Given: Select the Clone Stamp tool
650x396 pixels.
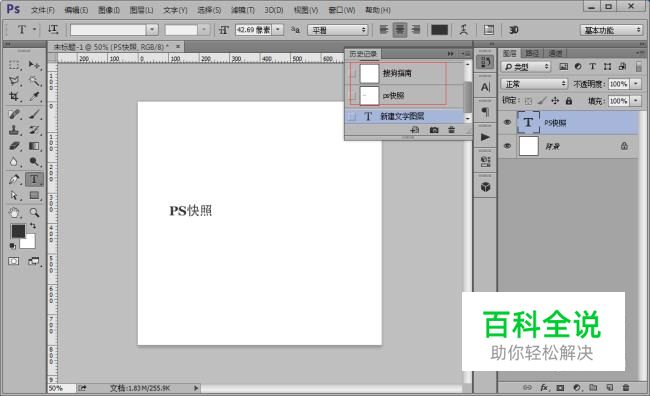Looking at the screenshot, I should 14,130.
